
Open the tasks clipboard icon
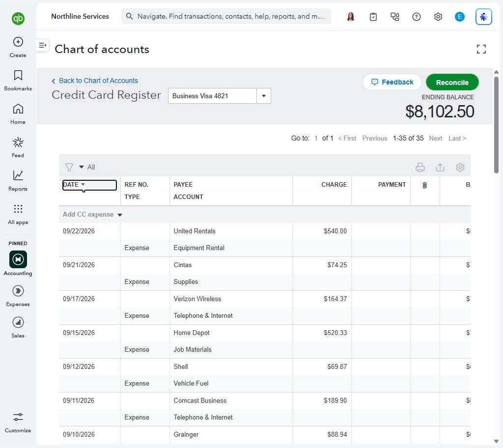tap(373, 17)
